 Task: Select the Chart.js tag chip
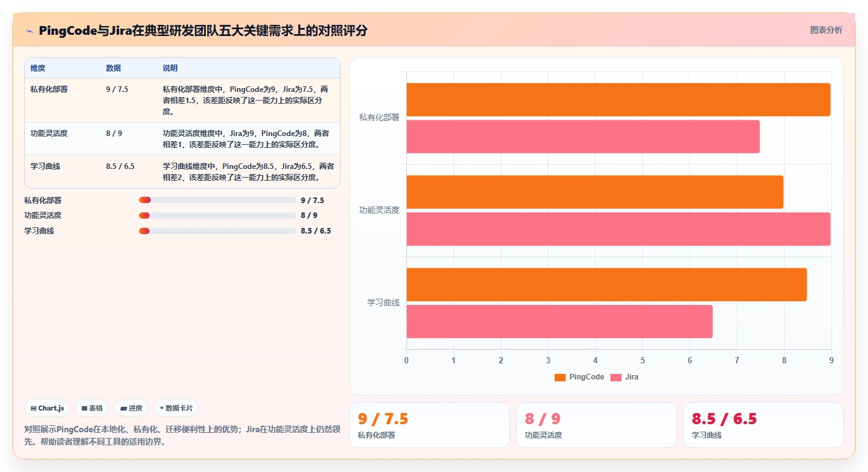pos(47,408)
